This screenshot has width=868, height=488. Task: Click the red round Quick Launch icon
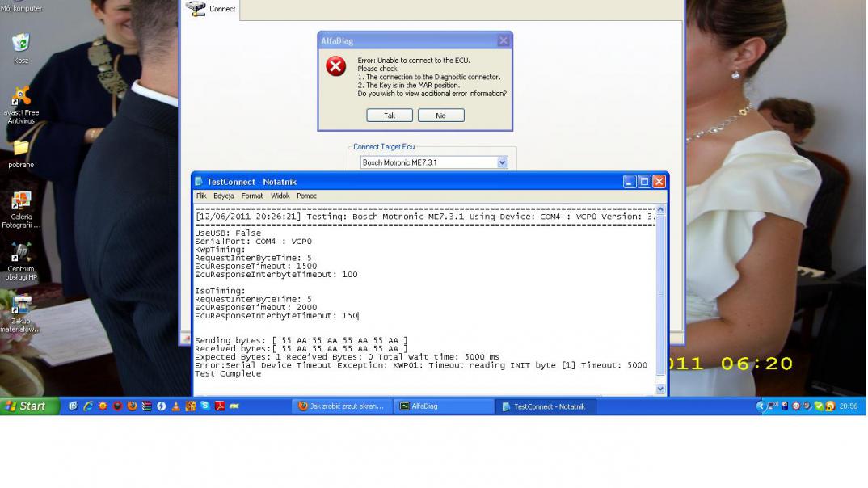tap(117, 406)
